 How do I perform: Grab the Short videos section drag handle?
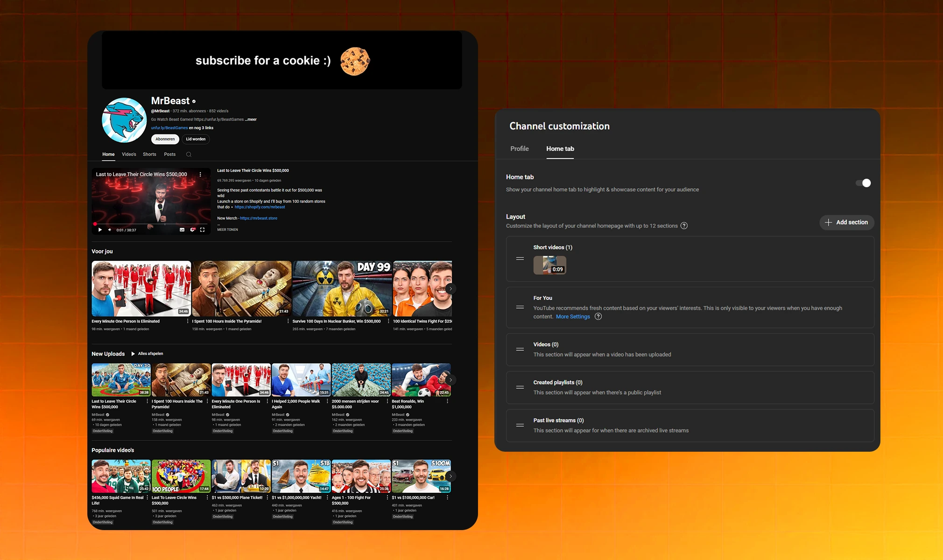pyautogui.click(x=520, y=259)
